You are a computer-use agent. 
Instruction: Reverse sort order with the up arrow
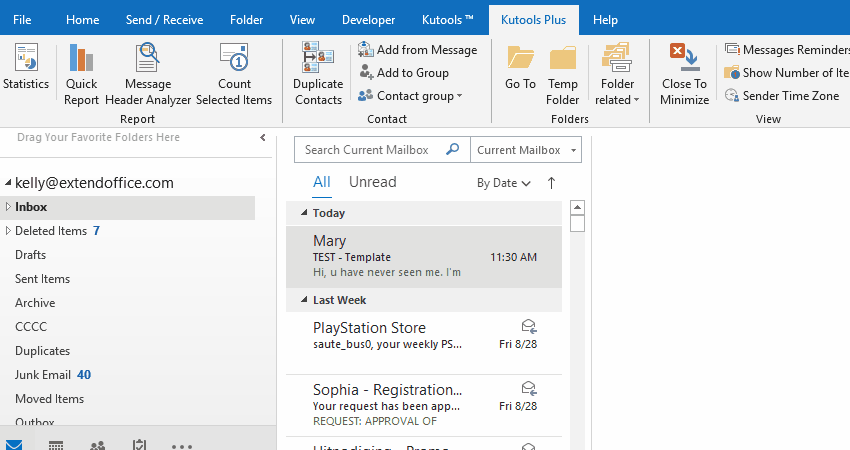tap(551, 183)
